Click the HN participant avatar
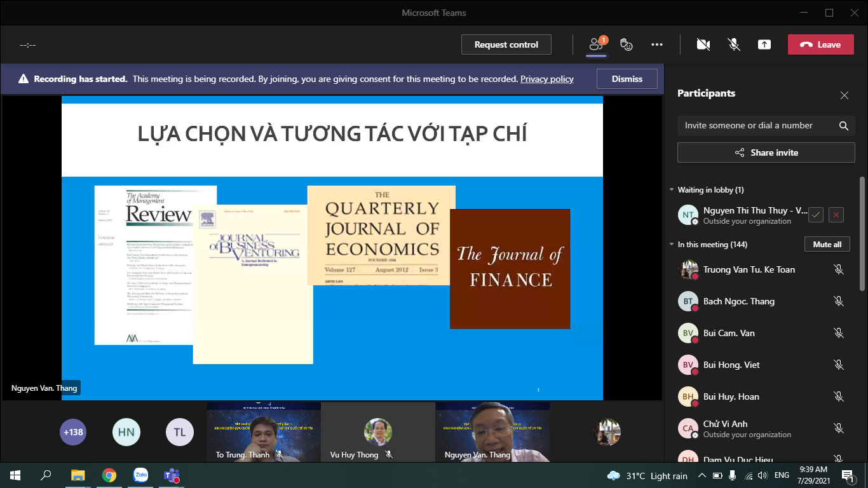 126,432
